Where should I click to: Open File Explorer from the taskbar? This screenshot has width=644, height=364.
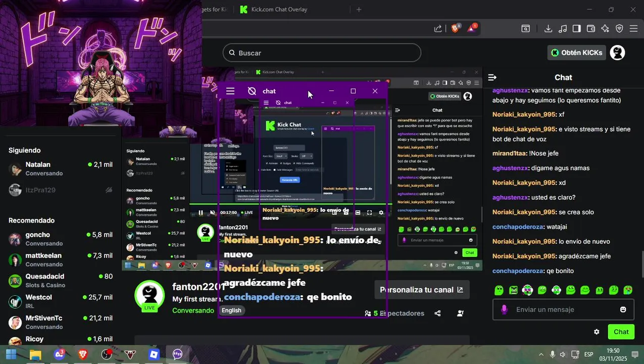(35, 354)
